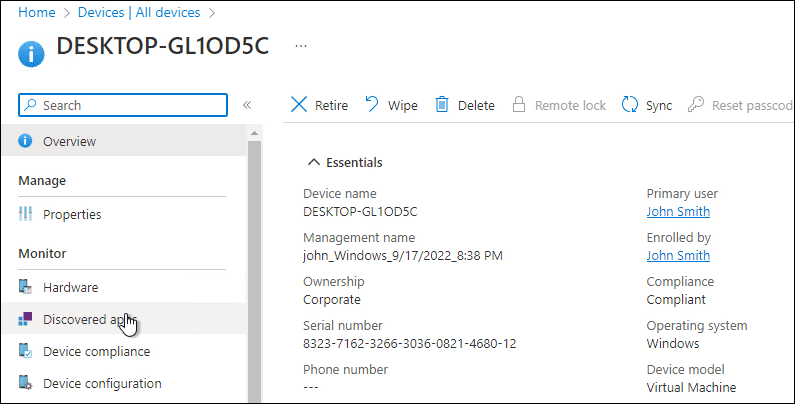This screenshot has height=404, width=795.
Task: Click the Retire X icon
Action: tap(299, 105)
